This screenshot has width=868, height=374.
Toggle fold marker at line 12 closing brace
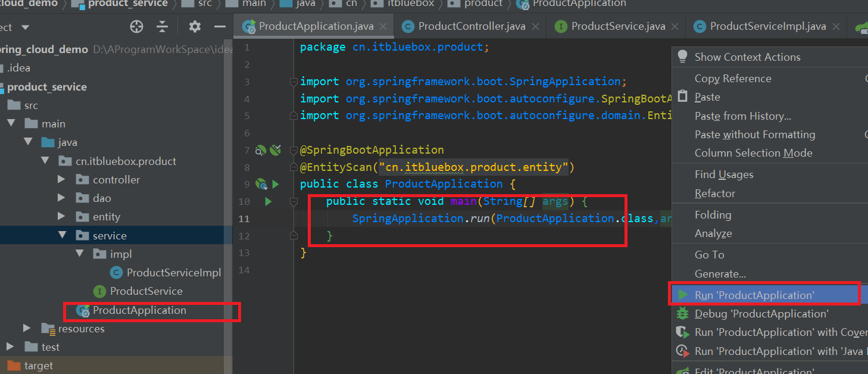pyautogui.click(x=292, y=236)
